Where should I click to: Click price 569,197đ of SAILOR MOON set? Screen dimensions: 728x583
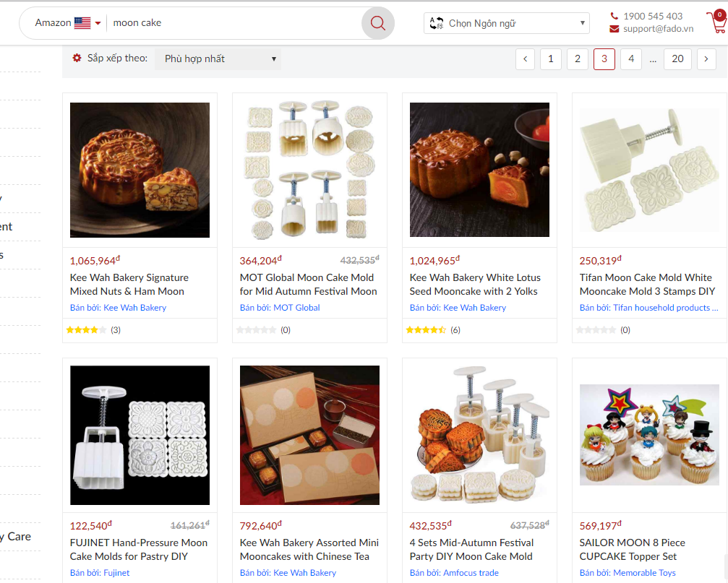pos(600,525)
